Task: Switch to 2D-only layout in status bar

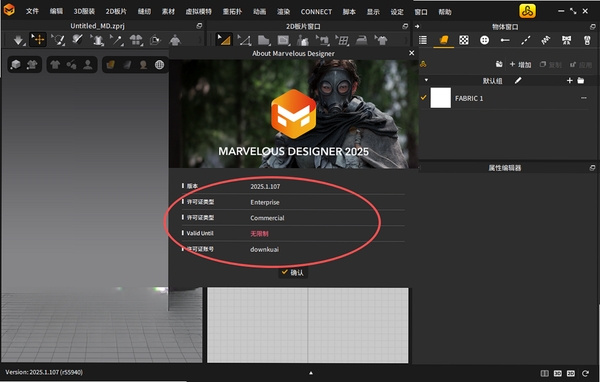Action: (x=571, y=373)
